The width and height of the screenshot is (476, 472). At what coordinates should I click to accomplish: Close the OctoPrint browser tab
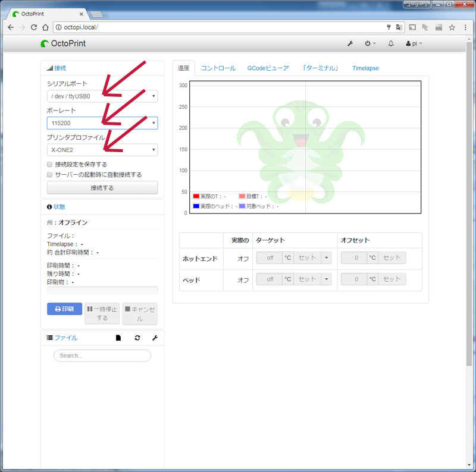coord(82,14)
